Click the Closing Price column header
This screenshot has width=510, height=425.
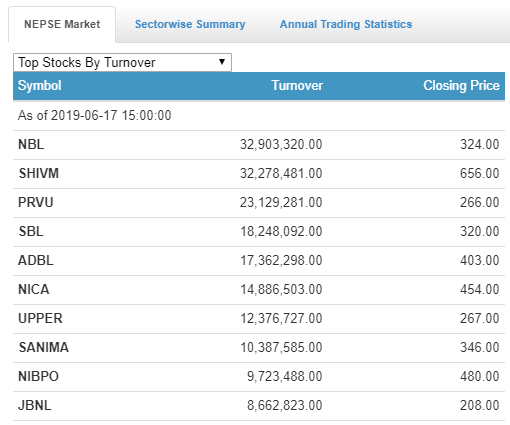461,85
